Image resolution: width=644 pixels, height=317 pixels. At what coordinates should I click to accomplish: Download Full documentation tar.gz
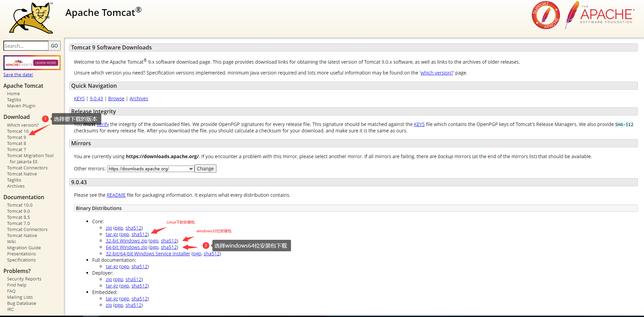point(112,267)
